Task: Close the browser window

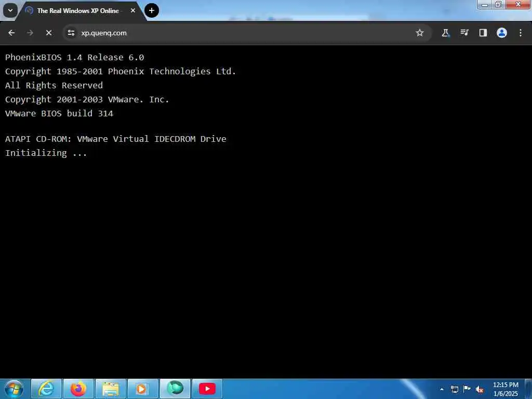Action: tap(518, 4)
